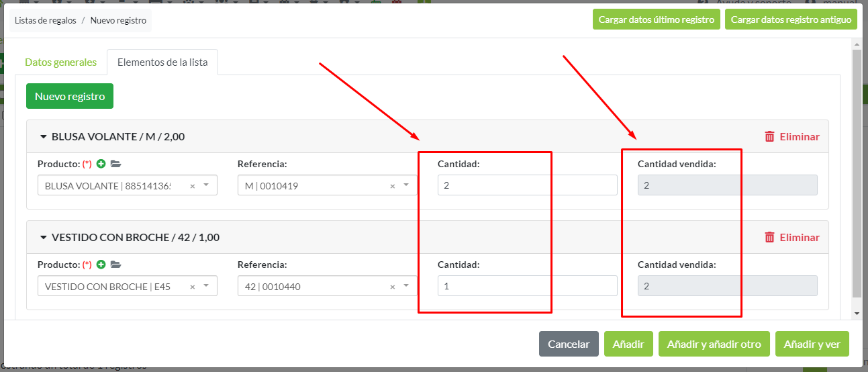Open the VESTIDO CON BROCHE Producto dropdown
The image size is (868, 372).
(206, 286)
